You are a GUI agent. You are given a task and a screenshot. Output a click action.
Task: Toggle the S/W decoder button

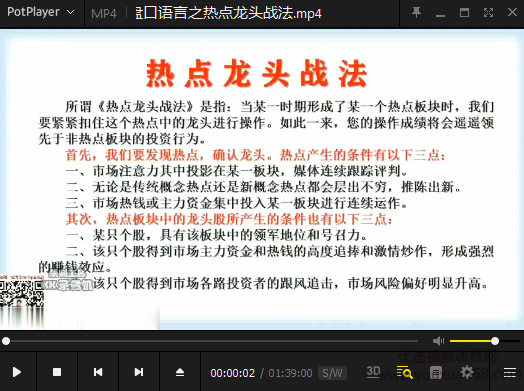pos(332,373)
